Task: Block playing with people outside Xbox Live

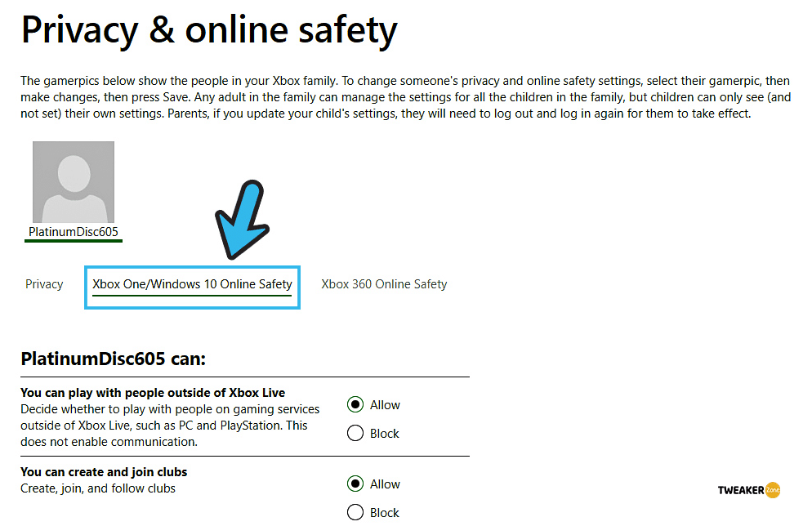Action: [355, 433]
